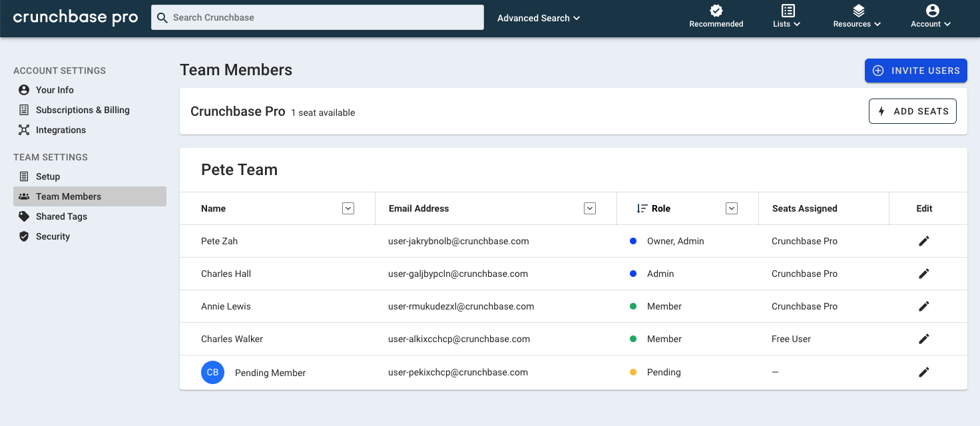Edit Charles Walker with pencil icon
980x426 pixels.
(x=924, y=339)
